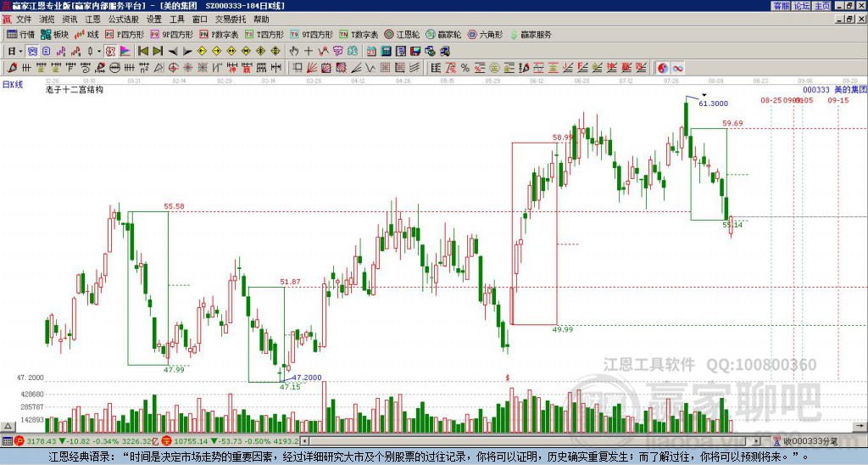The height and width of the screenshot is (465, 868).
Task: Open the 浏览 menu
Action: [47, 20]
